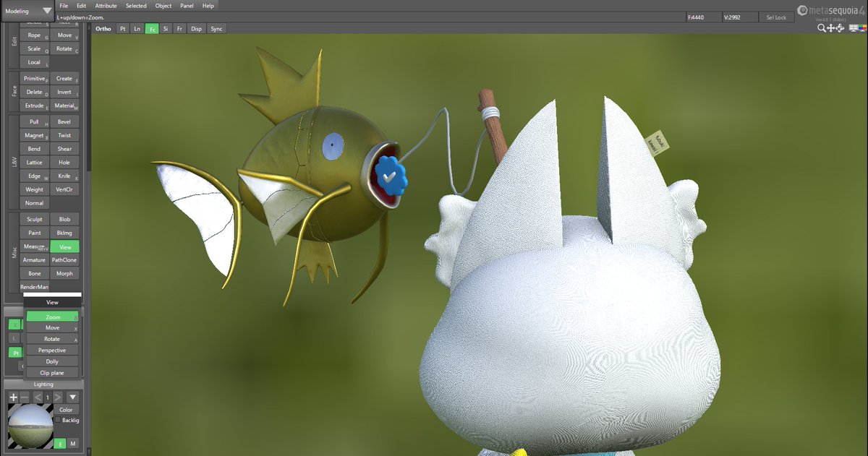Select the Magnet tool

tap(34, 135)
